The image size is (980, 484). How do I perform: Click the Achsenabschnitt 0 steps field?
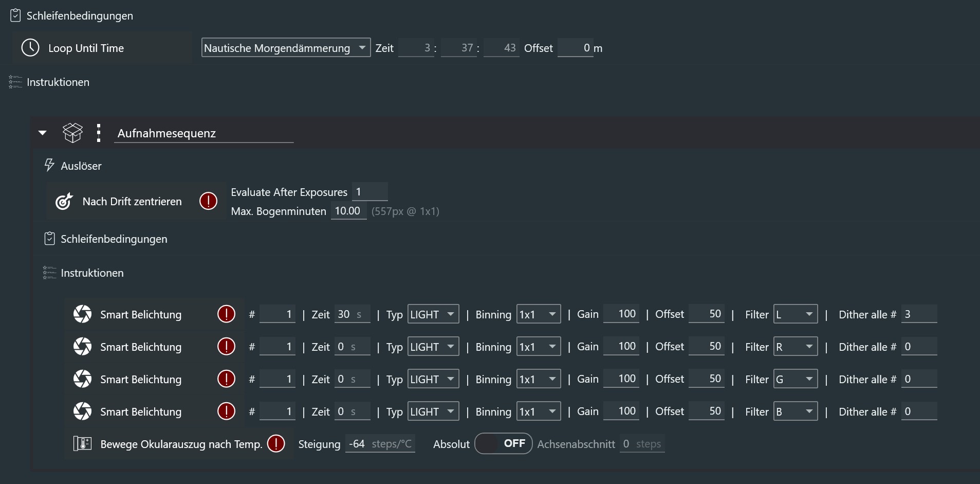pos(642,443)
